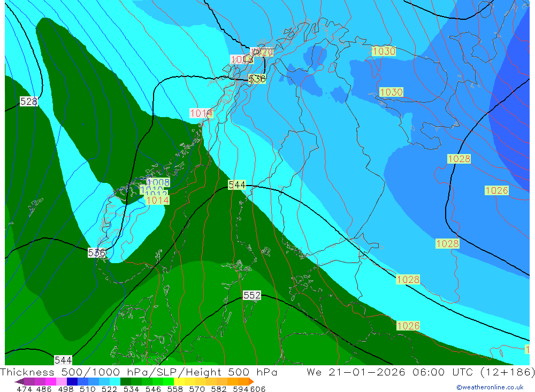Click the 1014 label with green background

coord(157,200)
